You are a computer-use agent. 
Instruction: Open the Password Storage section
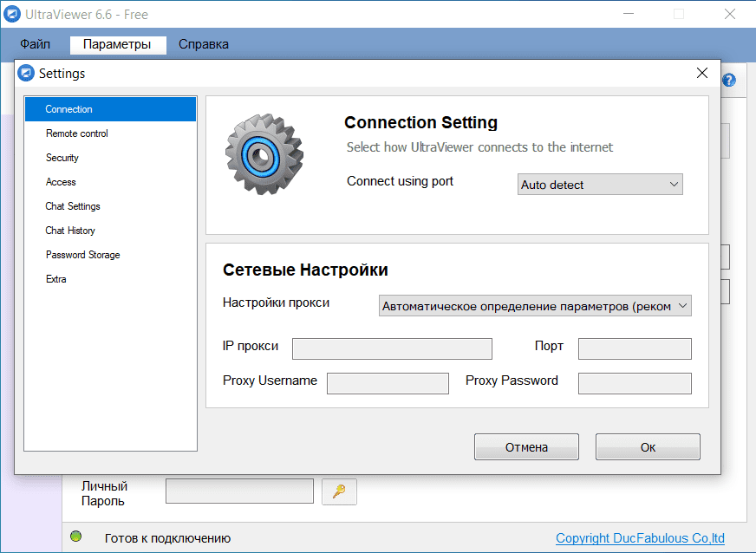(83, 255)
